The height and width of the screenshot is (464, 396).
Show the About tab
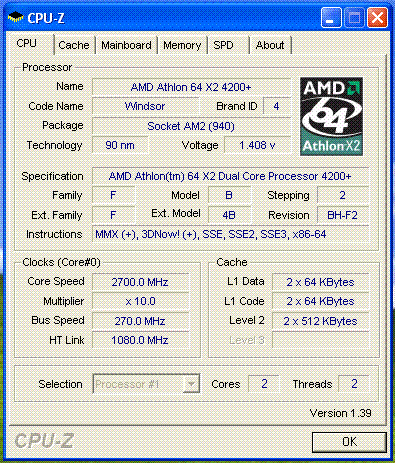pos(270,45)
